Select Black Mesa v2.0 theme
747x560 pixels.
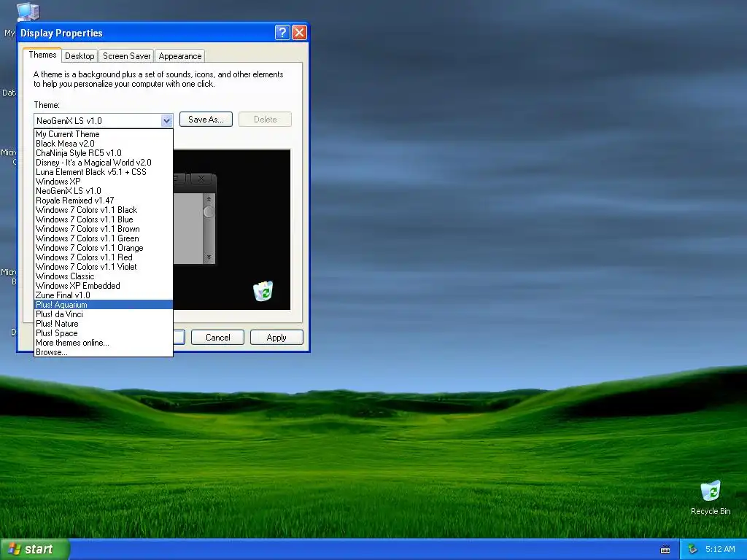point(104,144)
